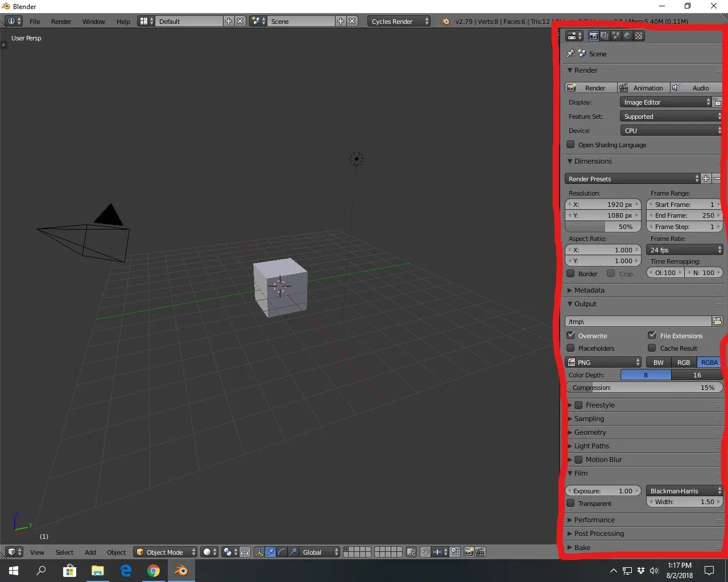Image resolution: width=728 pixels, height=582 pixels.
Task: Open the Object menu in the viewport
Action: [x=116, y=552]
